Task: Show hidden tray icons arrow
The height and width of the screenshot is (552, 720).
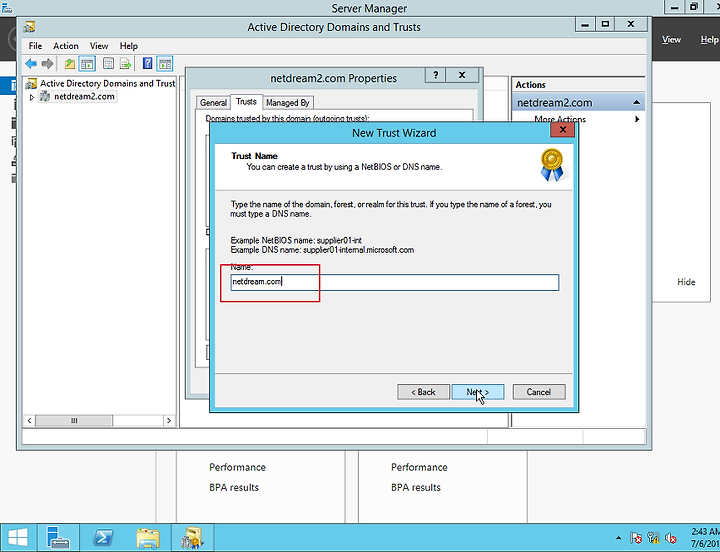Action: tap(619, 538)
